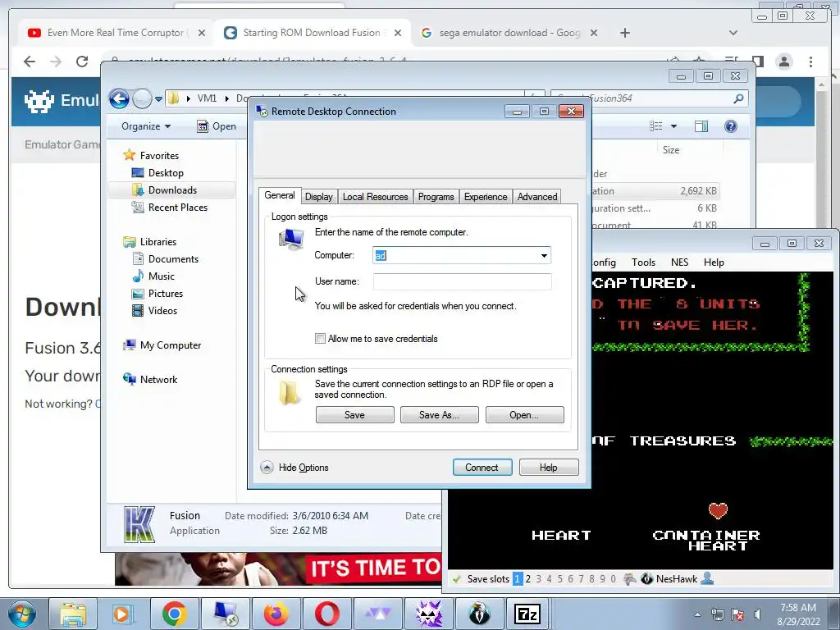The height and width of the screenshot is (630, 840).
Task: Open Chrome three-dot menu
Action: point(811,62)
